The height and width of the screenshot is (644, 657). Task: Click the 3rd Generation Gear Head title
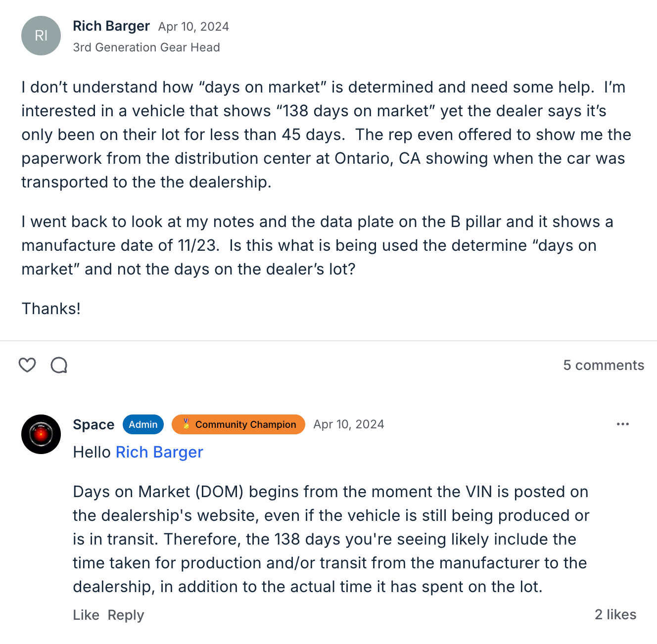(146, 47)
